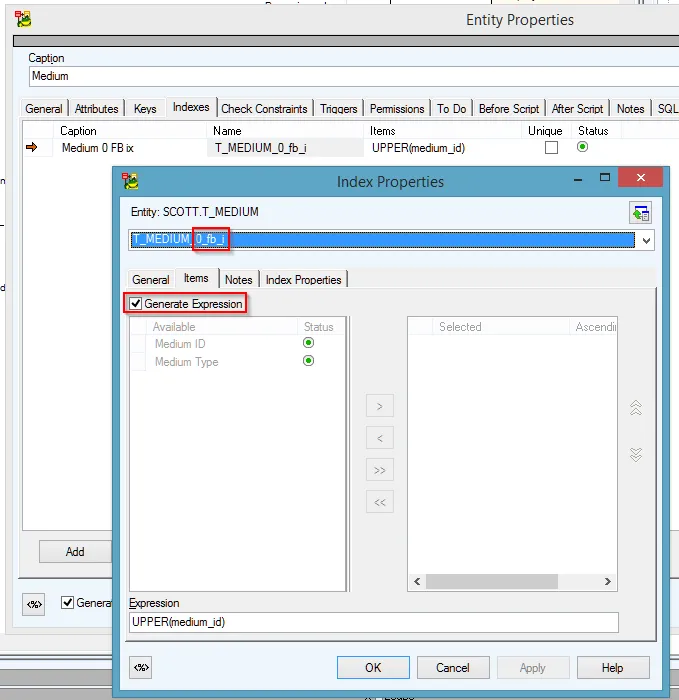
Task: Remove all items with << button
Action: (x=379, y=502)
